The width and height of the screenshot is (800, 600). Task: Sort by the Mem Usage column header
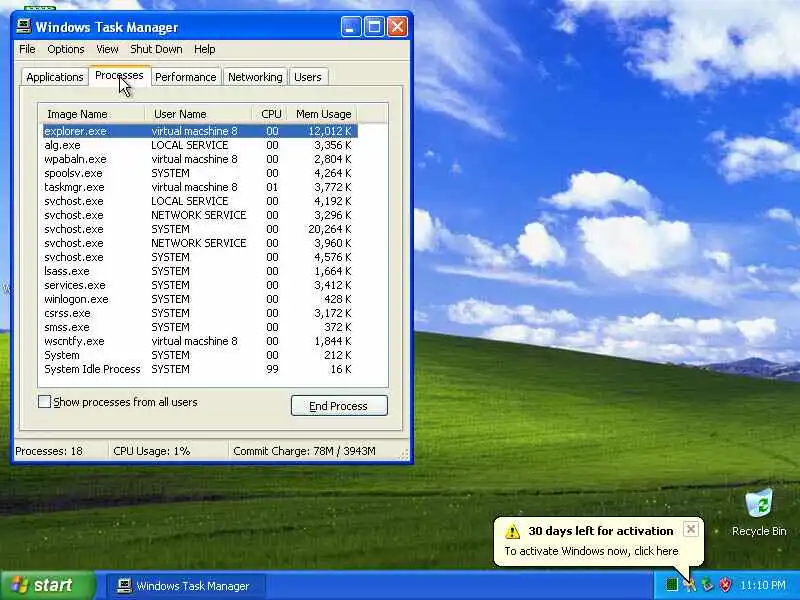click(x=321, y=114)
